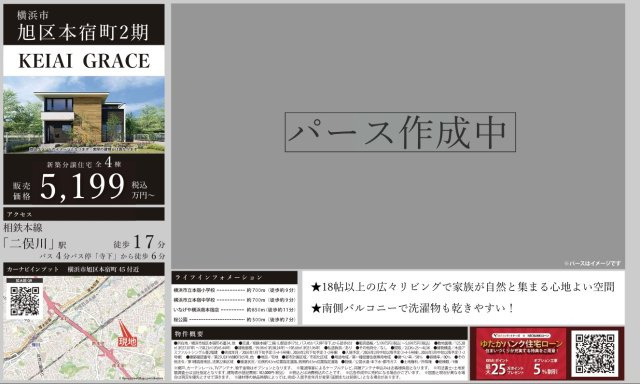Click the 物件概要 section header
The width and height of the screenshot is (640, 384).
coord(319,333)
